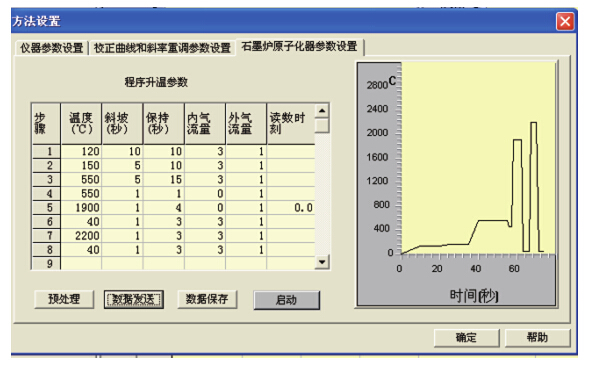The height and width of the screenshot is (366, 589).
Task: Click the 预处理 button
Action: point(64,299)
